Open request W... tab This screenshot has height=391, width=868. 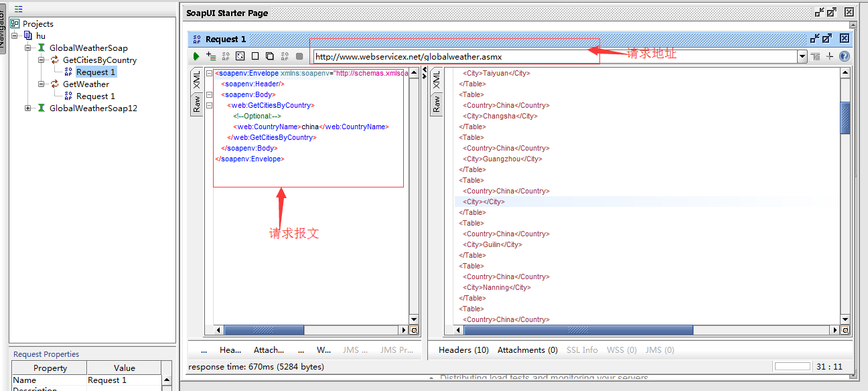point(323,349)
